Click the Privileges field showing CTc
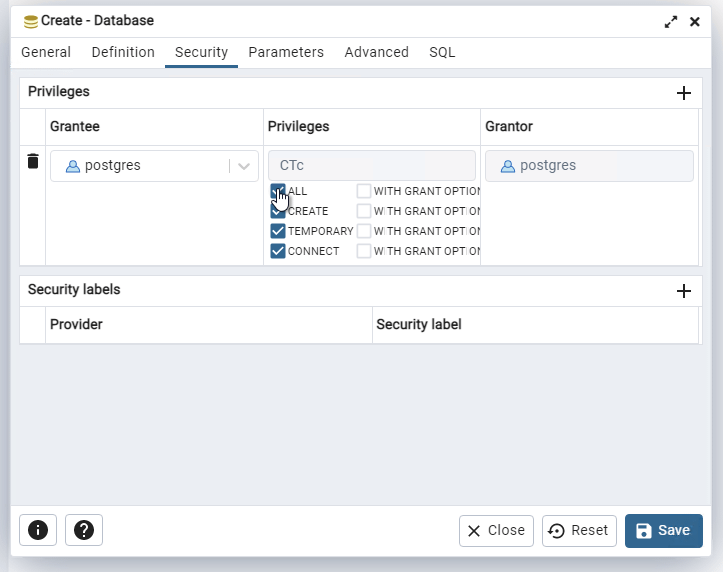 pos(372,165)
